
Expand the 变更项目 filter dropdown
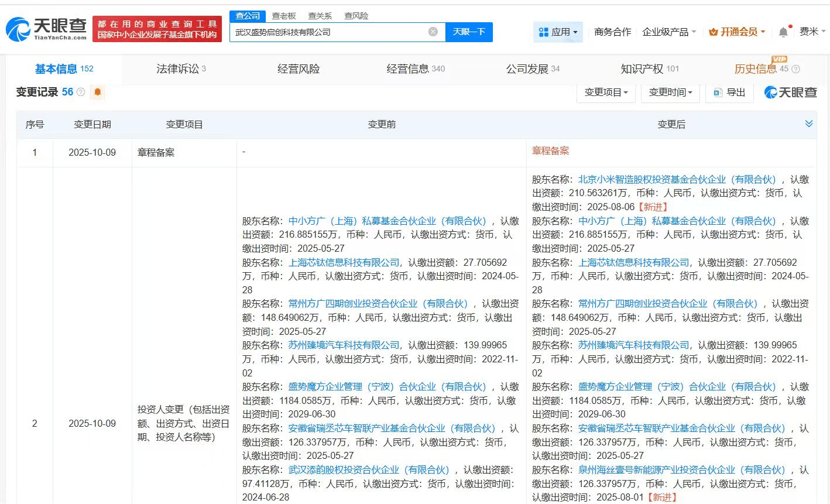606,92
